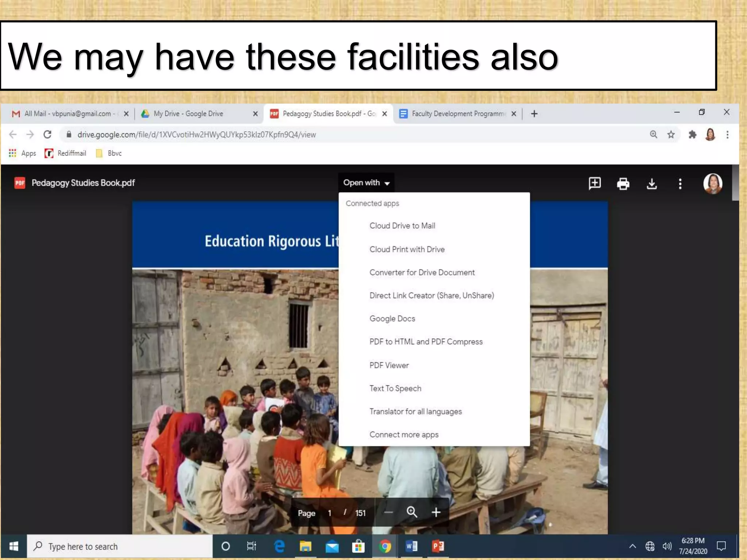
Task: Open the viewer's three-dot more actions menu
Action: click(680, 184)
